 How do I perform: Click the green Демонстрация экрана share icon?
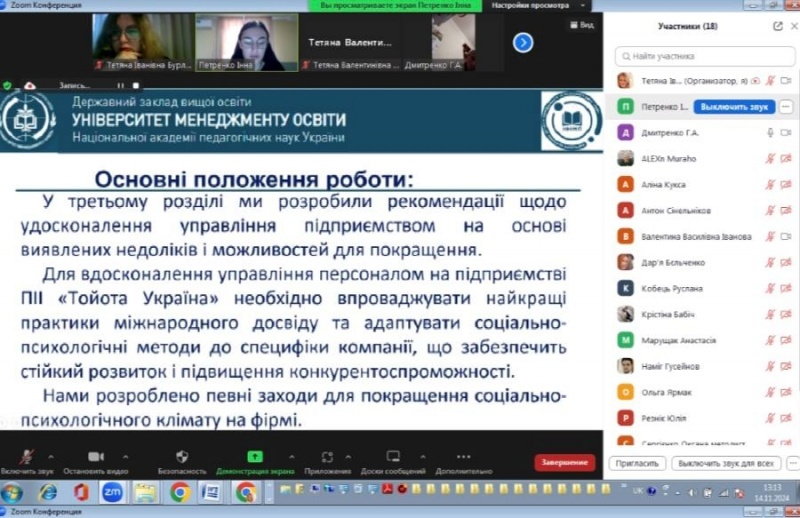255,456
